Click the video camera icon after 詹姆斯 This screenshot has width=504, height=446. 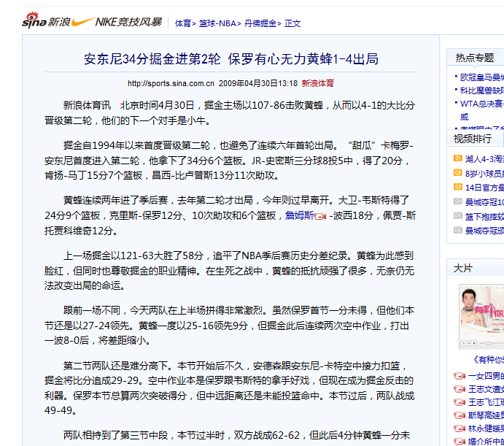coord(320,216)
